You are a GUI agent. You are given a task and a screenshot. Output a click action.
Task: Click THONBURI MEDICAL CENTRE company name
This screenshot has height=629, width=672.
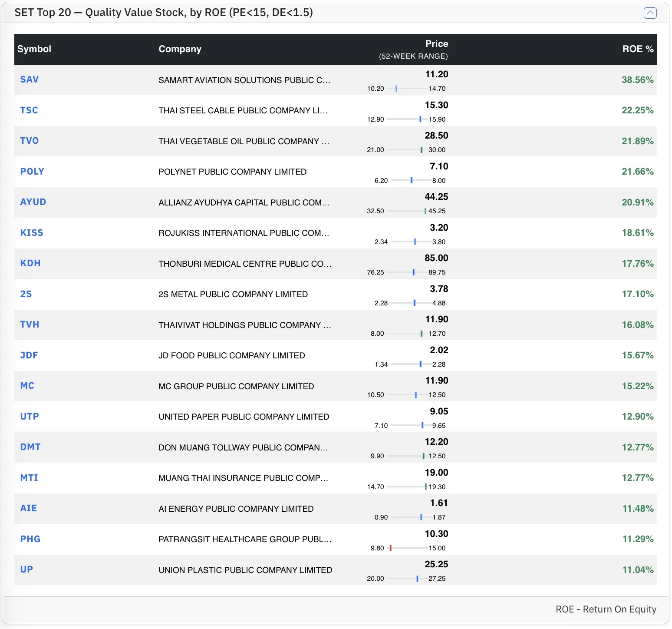245,264
